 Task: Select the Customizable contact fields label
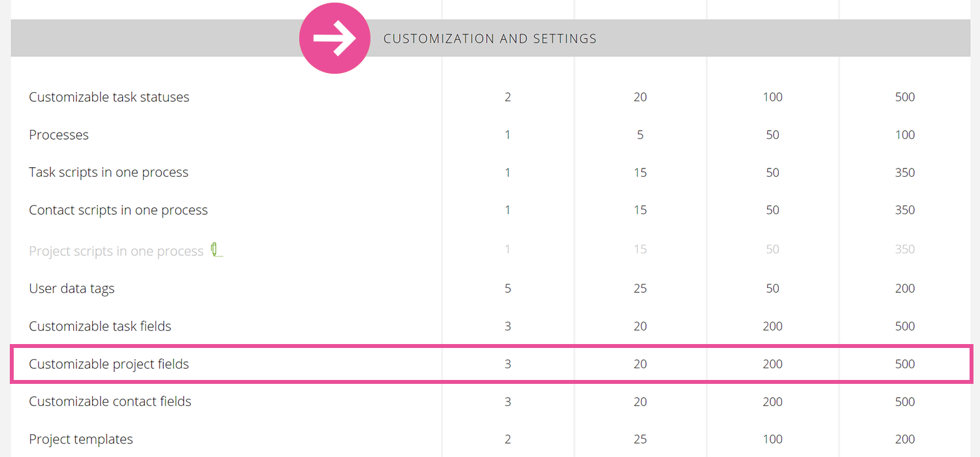[110, 402]
